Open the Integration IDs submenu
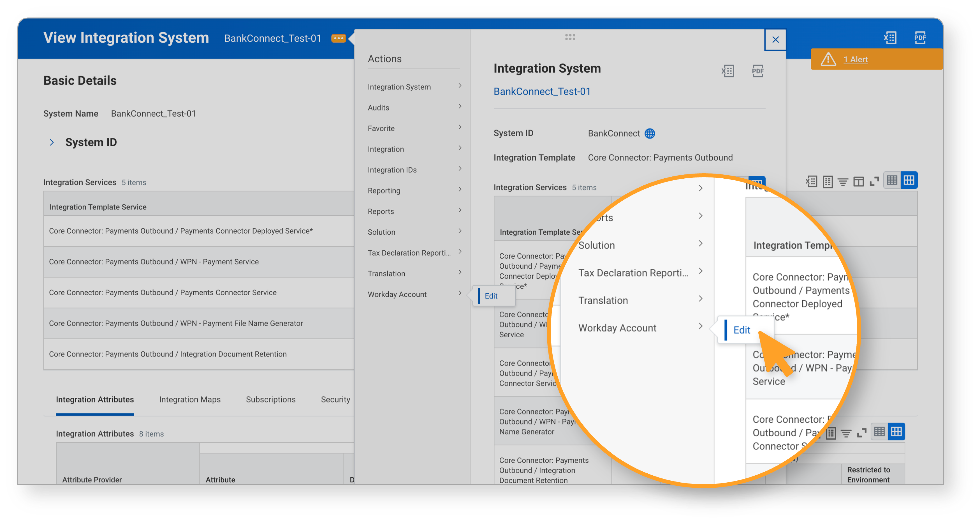 point(414,170)
